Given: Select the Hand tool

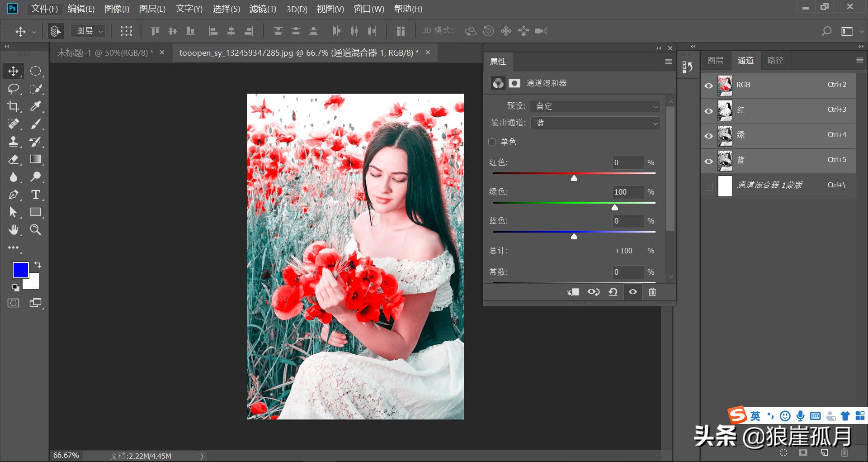Looking at the screenshot, I should [x=13, y=230].
